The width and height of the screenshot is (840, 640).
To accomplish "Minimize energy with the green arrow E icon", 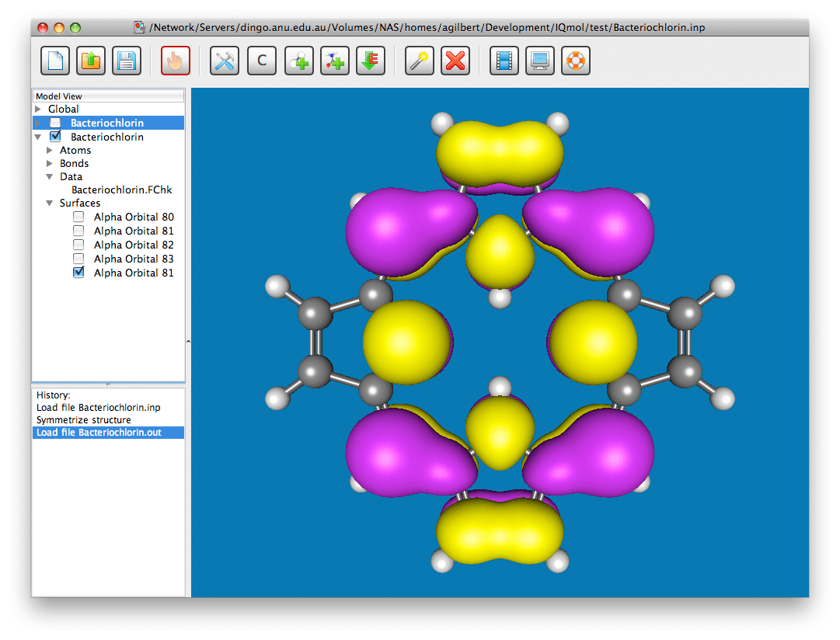I will pos(371,61).
